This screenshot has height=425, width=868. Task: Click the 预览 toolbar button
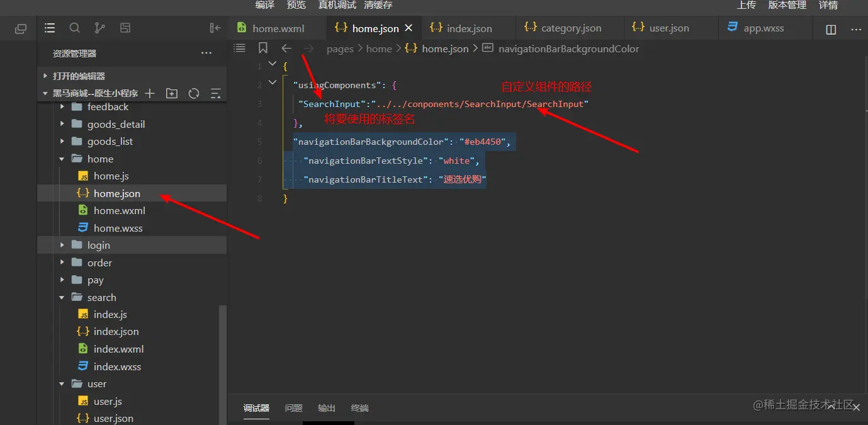pos(296,5)
